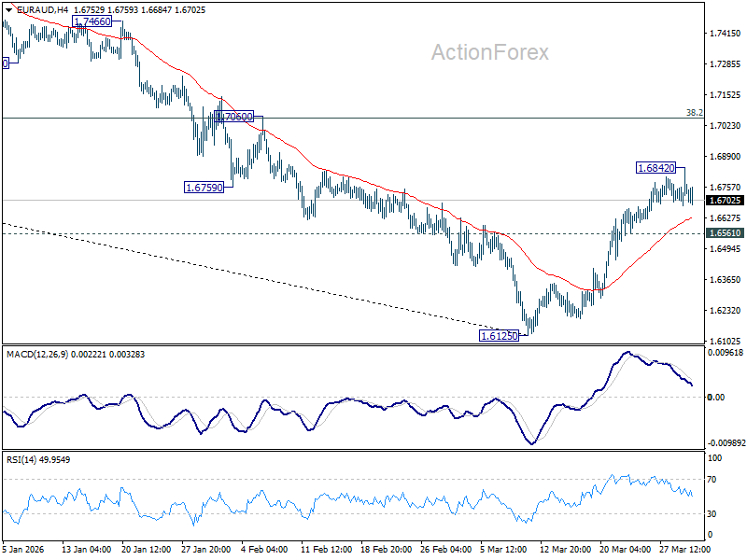The height and width of the screenshot is (560, 747).
Task: Click the 1.74660 price annotation box
Action: point(92,22)
